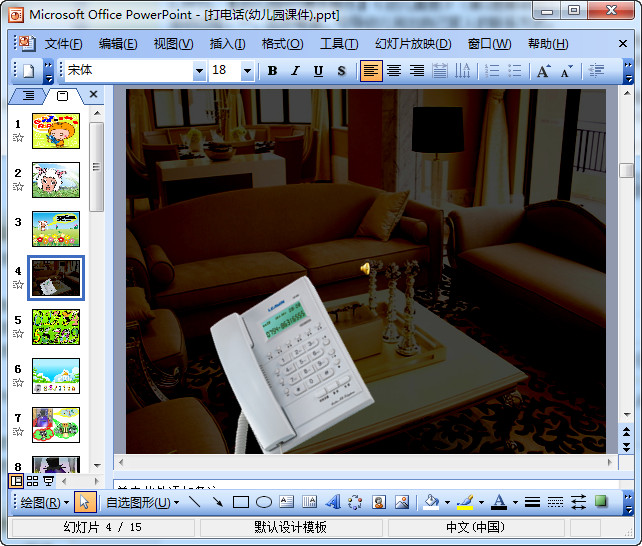This screenshot has width=642, height=546.
Task: Open the 视图(V) menu
Action: point(174,44)
